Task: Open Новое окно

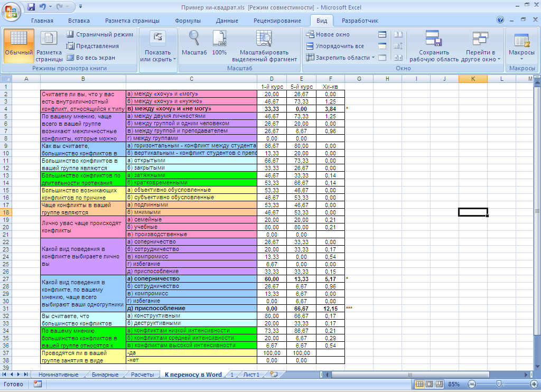Action: tap(328, 34)
